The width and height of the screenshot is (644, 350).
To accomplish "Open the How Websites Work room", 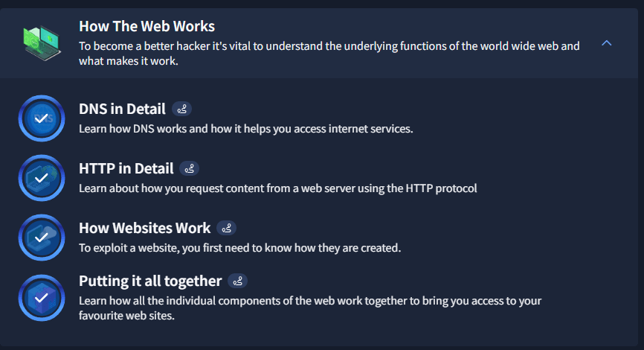I will click(144, 228).
